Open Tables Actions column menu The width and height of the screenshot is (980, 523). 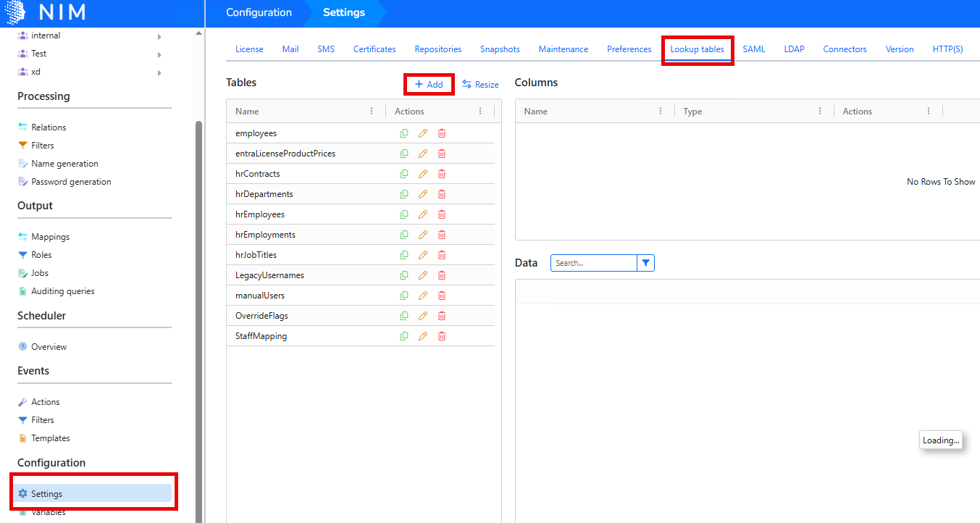[480, 112]
